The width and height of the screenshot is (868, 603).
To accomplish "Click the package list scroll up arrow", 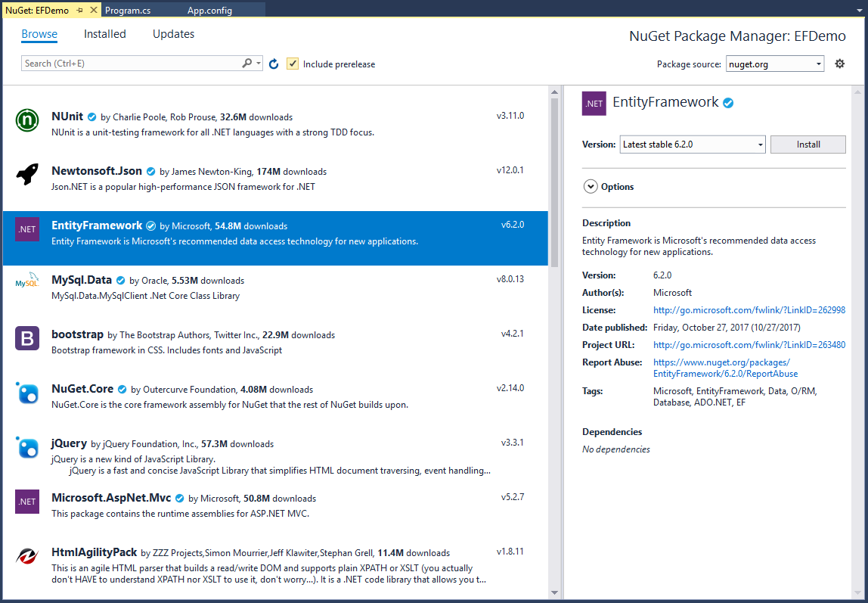I will click(x=555, y=92).
